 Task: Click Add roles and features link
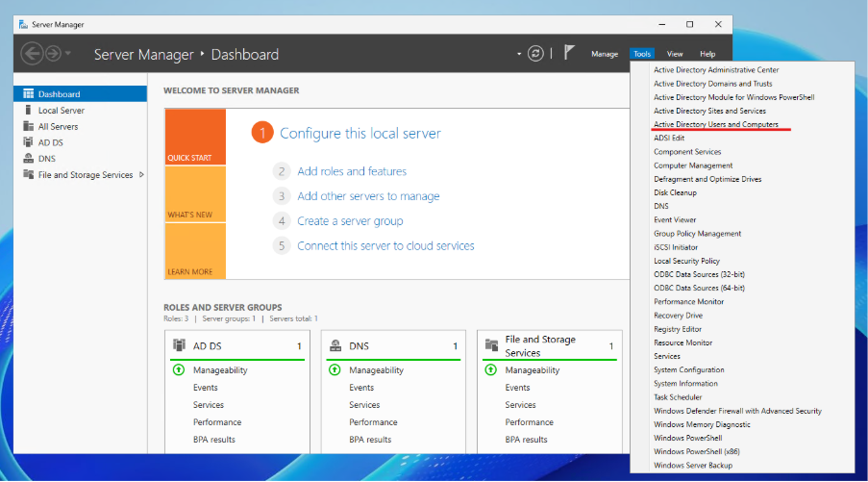pos(352,171)
